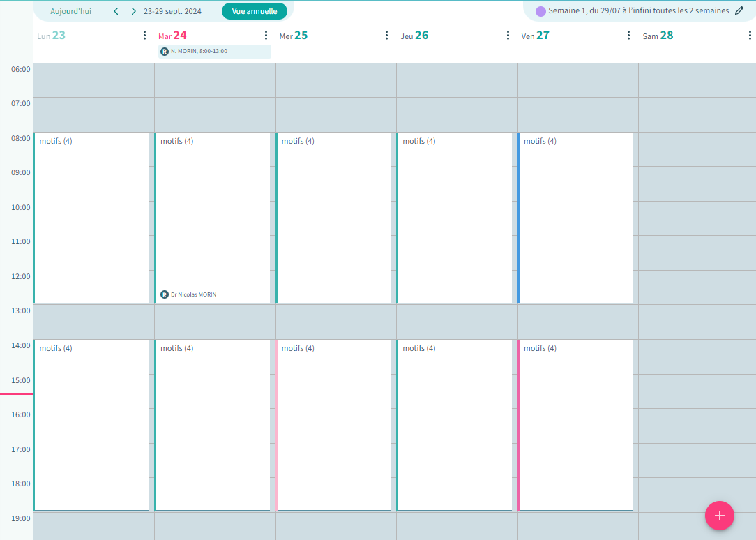This screenshot has width=756, height=540.
Task: Click the pink plus floating button
Action: pyautogui.click(x=719, y=516)
